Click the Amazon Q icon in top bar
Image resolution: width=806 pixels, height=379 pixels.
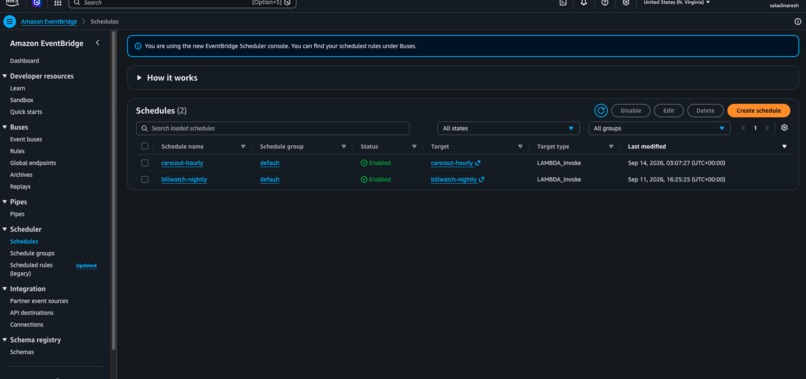coord(36,3)
